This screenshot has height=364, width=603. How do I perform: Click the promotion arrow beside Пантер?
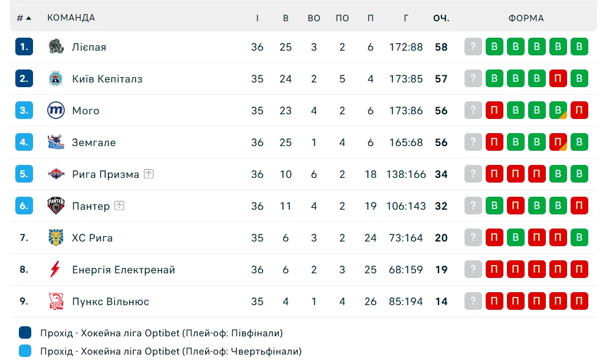point(120,206)
